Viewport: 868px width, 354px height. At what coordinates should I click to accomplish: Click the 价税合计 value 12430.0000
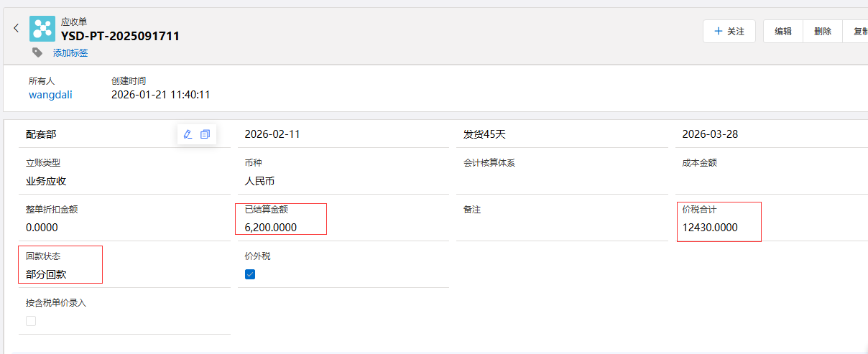(x=709, y=228)
